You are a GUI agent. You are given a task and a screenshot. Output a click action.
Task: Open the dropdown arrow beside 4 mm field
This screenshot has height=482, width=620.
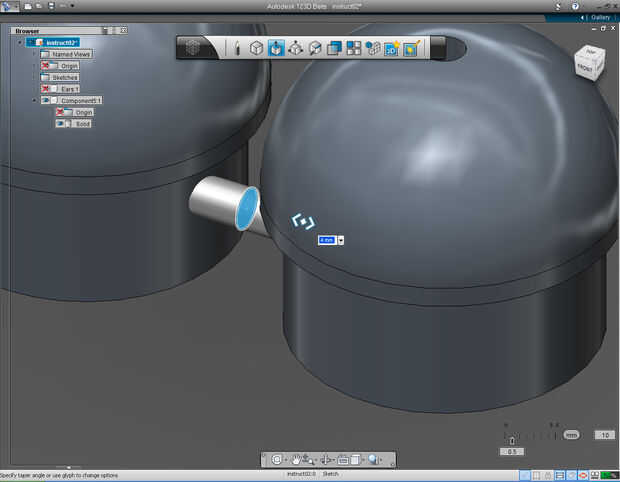point(340,240)
